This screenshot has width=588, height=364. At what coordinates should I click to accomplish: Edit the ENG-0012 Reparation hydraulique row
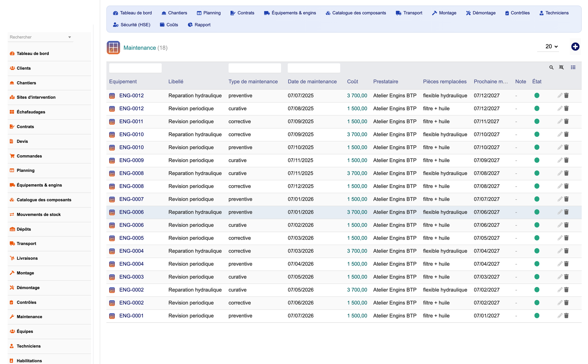[560, 95]
